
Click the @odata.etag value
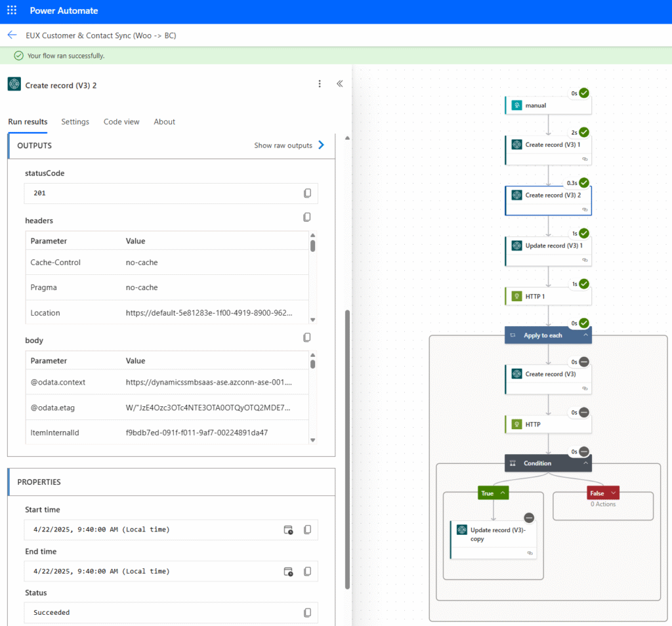(208, 407)
